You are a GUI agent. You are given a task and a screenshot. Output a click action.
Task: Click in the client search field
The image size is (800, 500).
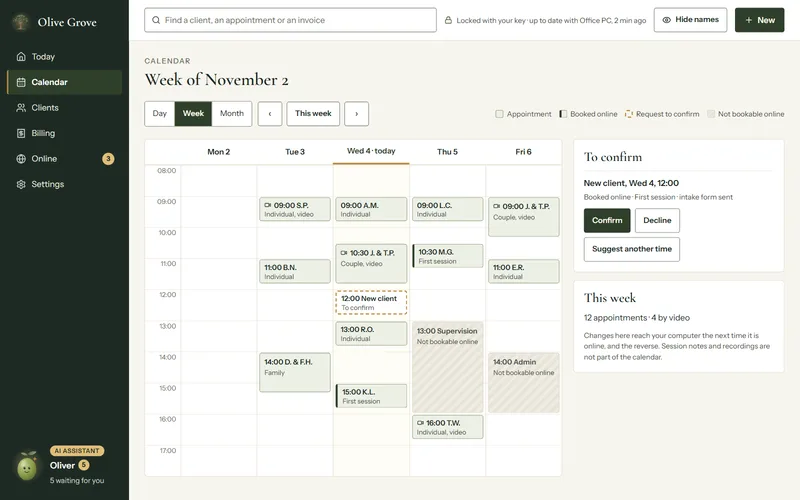290,20
